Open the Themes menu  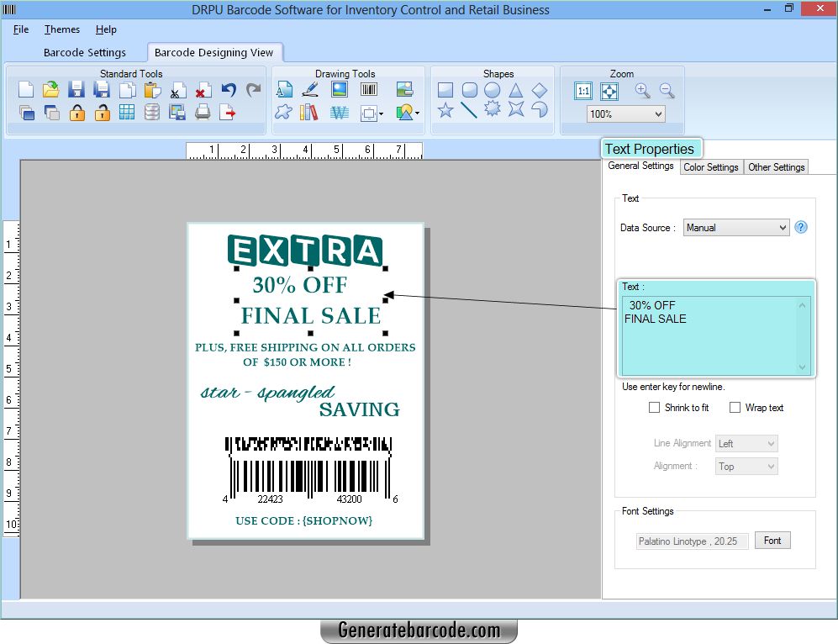tap(61, 29)
